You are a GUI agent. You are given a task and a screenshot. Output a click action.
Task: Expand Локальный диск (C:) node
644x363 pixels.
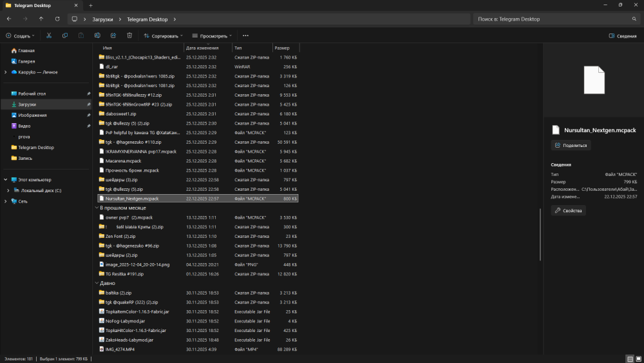pyautogui.click(x=8, y=190)
